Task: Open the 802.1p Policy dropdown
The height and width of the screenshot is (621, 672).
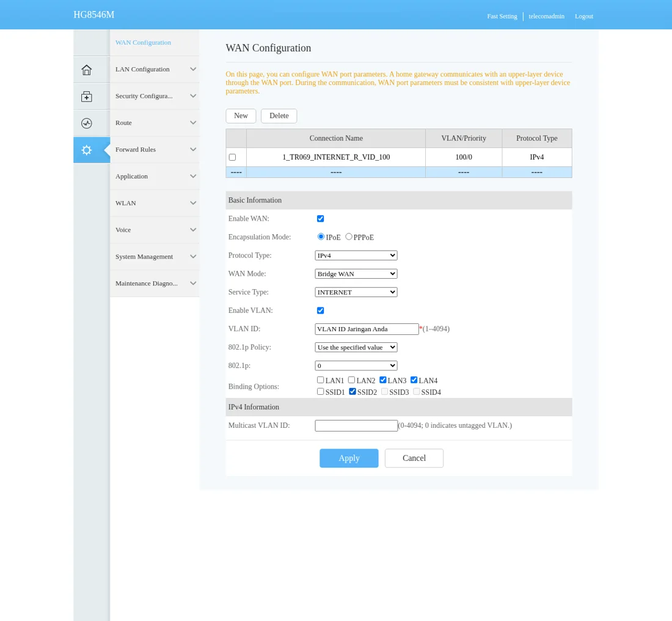Action: pyautogui.click(x=356, y=347)
